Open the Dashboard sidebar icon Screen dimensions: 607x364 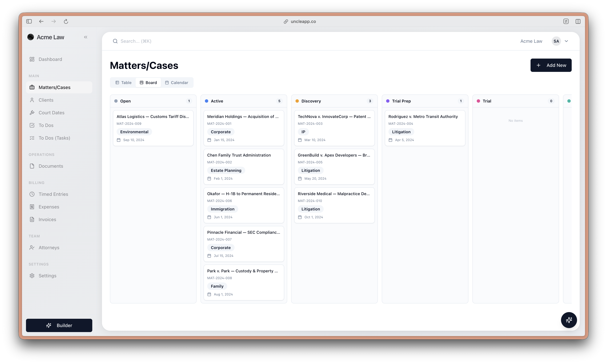[32, 59]
